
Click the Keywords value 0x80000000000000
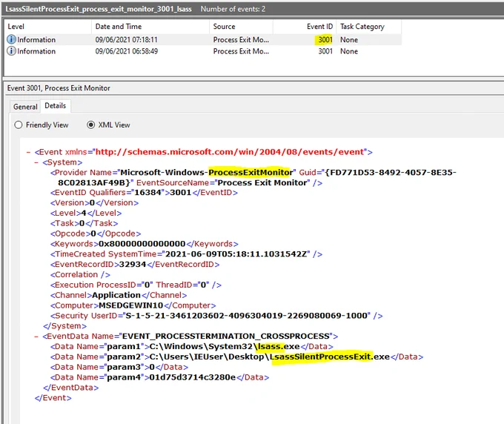[142, 244]
